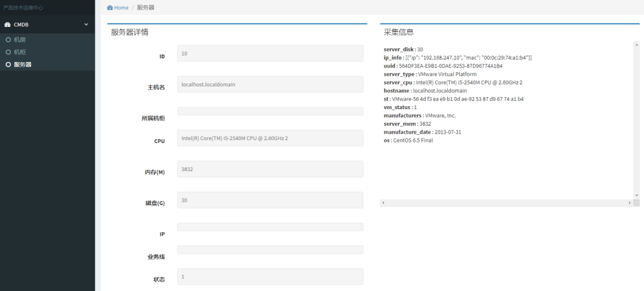Select the 内存(M) field showing 3832
Viewport: 644px width, 291px height.
pos(270,169)
